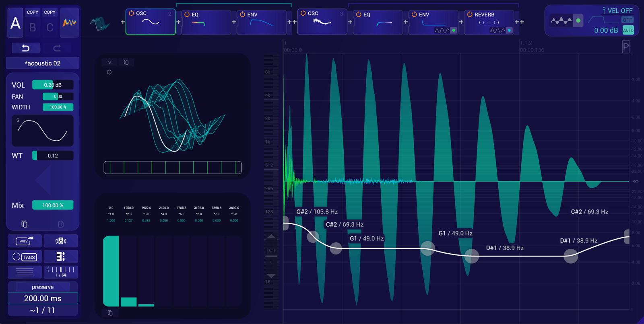Open the colored waveform overview icon

[x=69, y=23]
